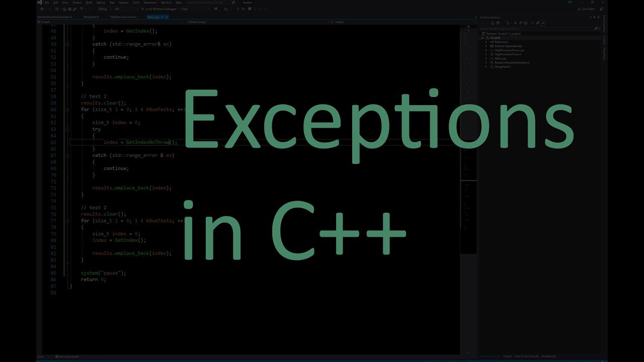
Task: Select StringHash.h in Solution Explorer tree
Action: point(502,67)
